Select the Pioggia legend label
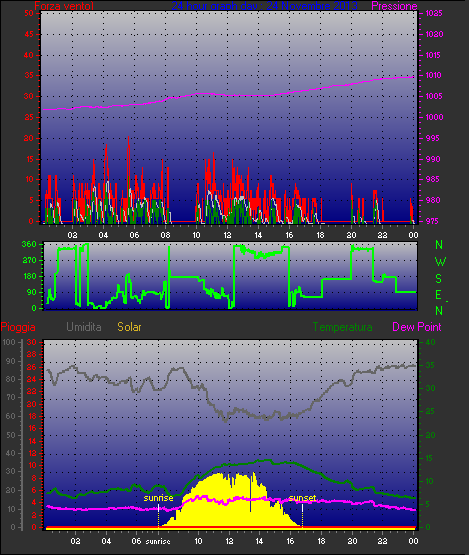The image size is (469, 555). (18, 327)
